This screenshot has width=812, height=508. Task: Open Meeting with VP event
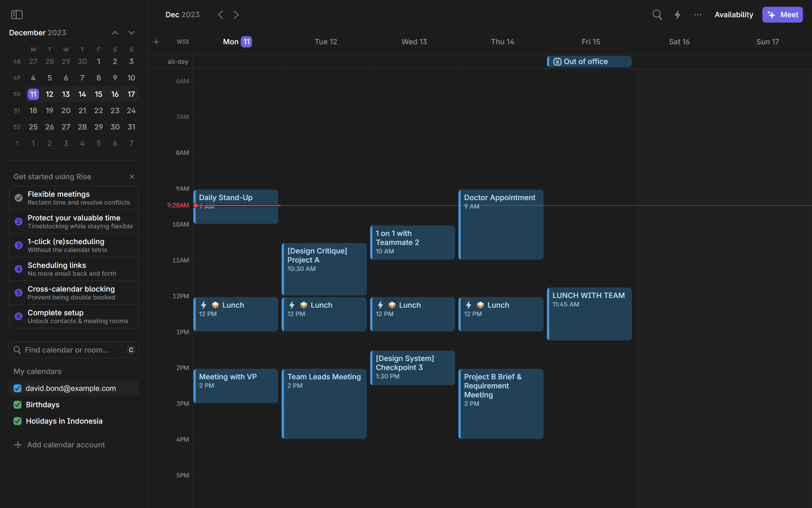click(236, 386)
